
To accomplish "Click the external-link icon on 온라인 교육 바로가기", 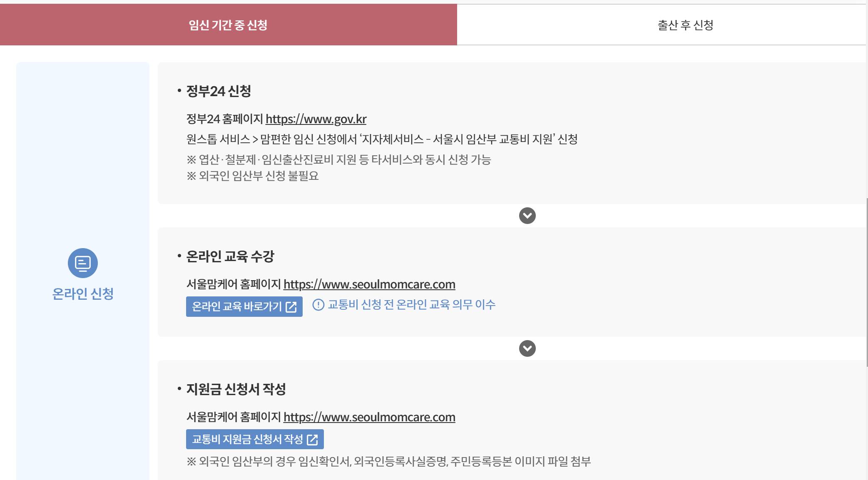I will click(291, 307).
